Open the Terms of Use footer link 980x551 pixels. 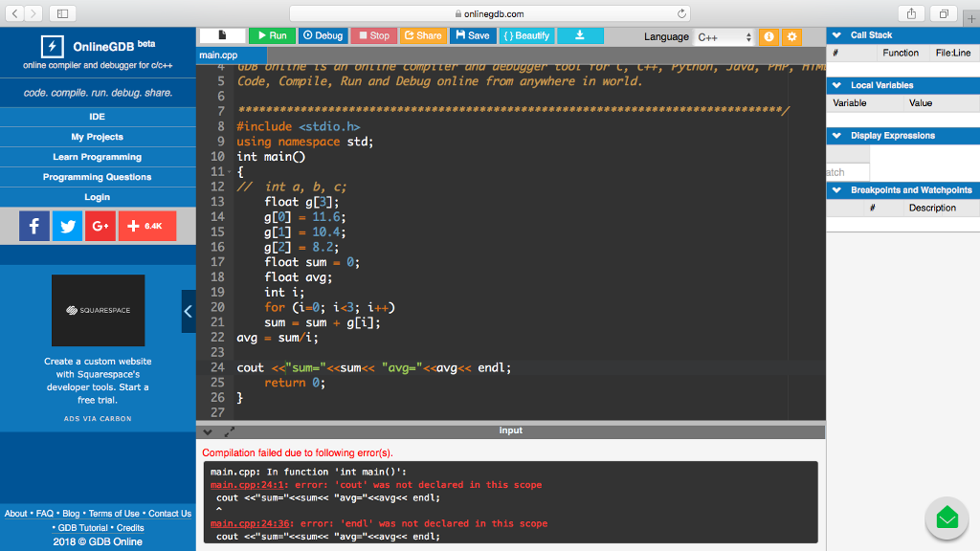tap(114, 514)
